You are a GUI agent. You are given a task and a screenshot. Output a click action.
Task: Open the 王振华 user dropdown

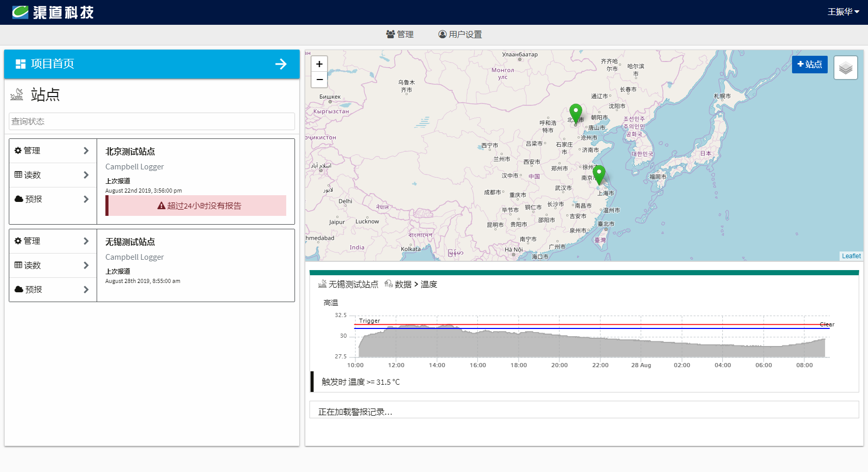(x=843, y=12)
